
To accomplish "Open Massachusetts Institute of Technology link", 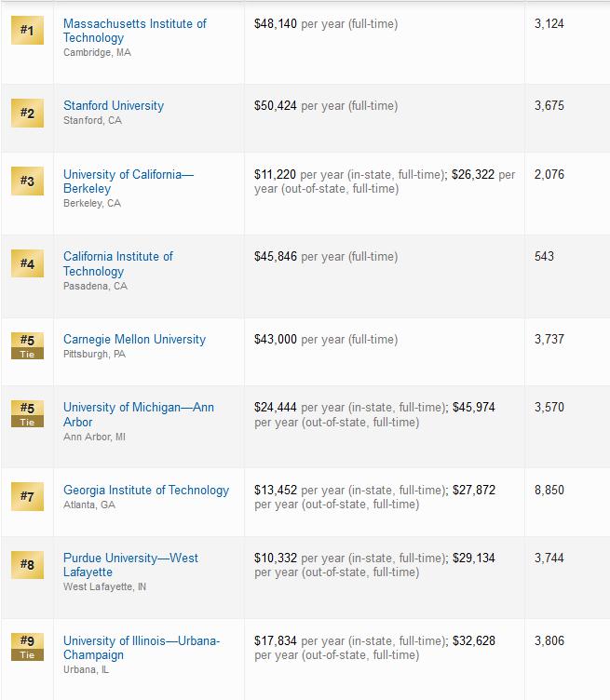I will coord(134,31).
